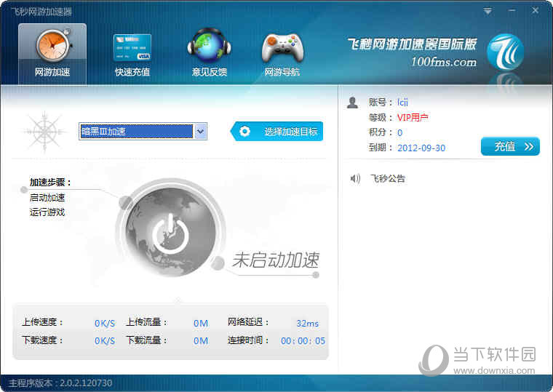Image resolution: width=553 pixels, height=392 pixels.
Task: Open the 快速充值 credit card icon
Action: coord(132,55)
